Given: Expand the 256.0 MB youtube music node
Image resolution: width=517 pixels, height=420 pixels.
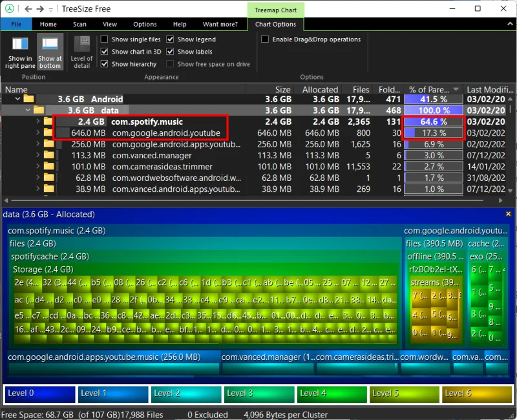Looking at the screenshot, I should 38,143.
